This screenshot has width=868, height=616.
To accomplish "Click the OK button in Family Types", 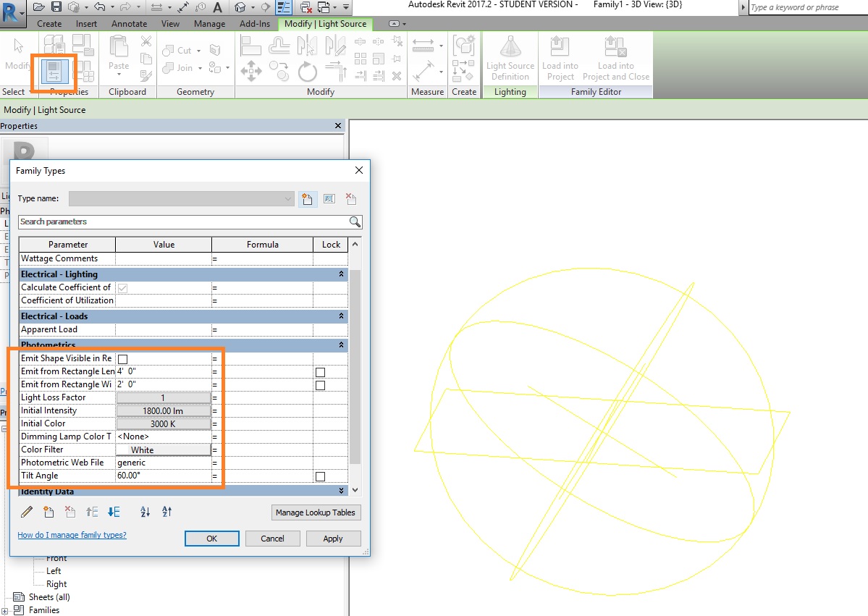I will tap(212, 539).
